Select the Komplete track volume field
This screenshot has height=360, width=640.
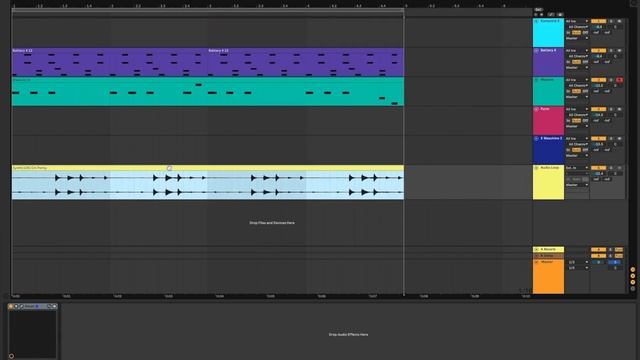point(598,27)
